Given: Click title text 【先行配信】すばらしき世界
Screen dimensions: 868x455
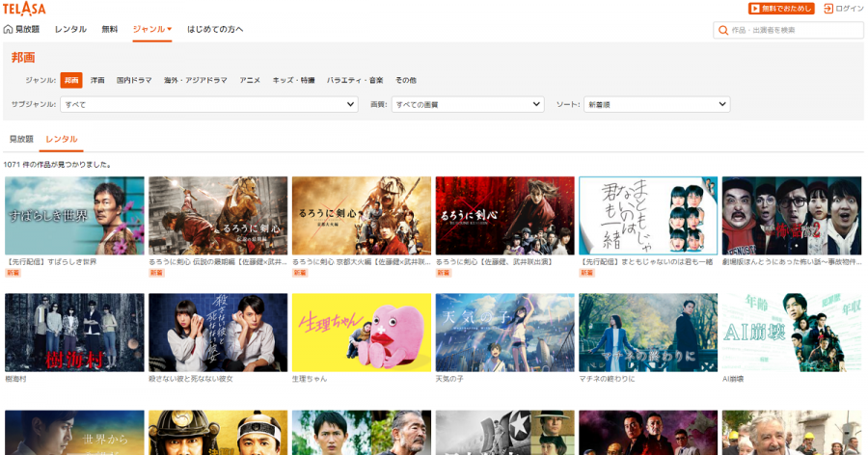Looking at the screenshot, I should point(51,262).
